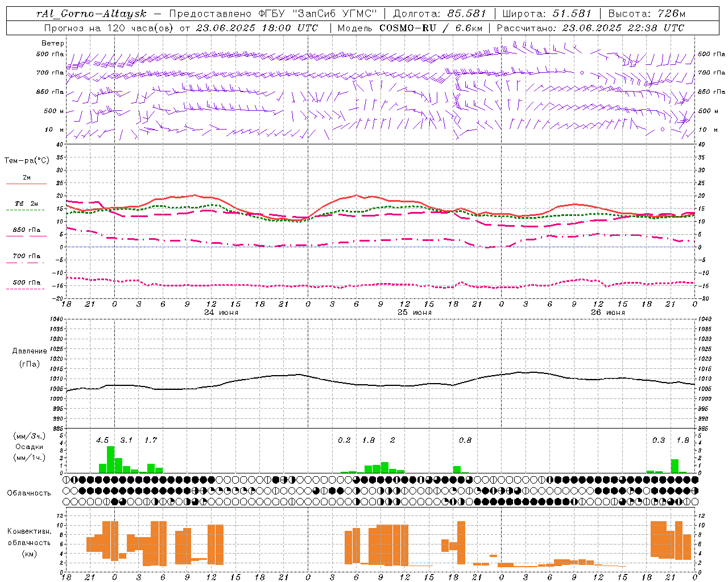Click the '2м' temperature legend entry
The height and width of the screenshot is (582, 728).
(x=27, y=178)
